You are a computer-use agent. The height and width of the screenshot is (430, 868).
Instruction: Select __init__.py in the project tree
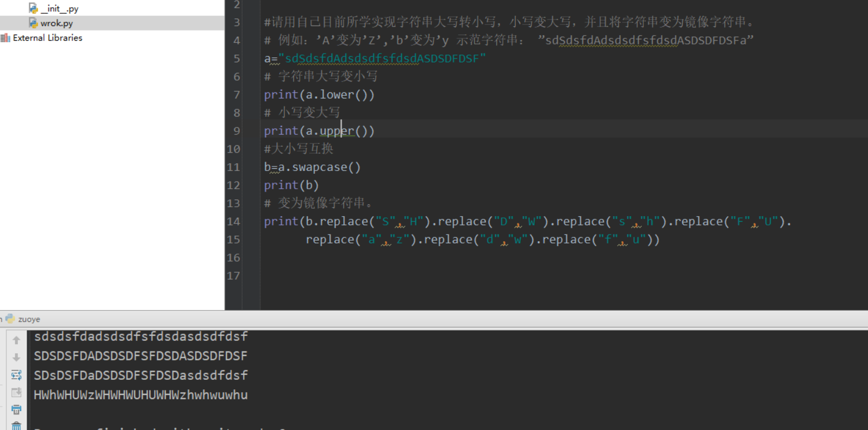59,9
